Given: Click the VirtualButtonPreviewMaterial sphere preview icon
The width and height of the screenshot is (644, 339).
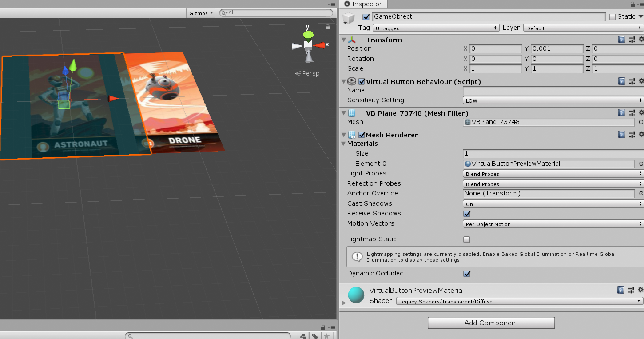Looking at the screenshot, I should 356,295.
